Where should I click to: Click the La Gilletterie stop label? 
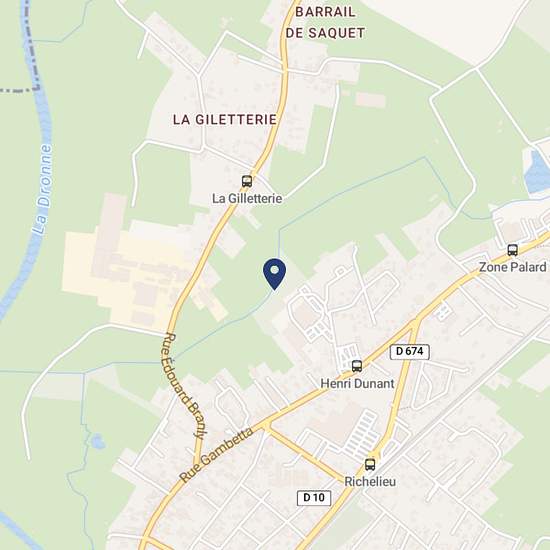247,199
